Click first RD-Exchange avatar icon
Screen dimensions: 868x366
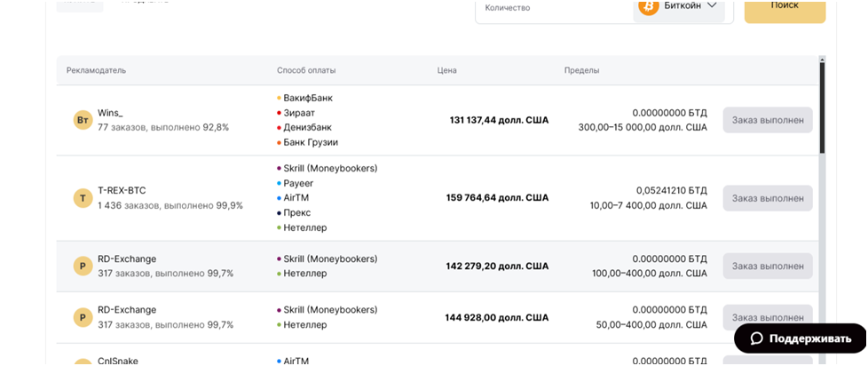click(x=83, y=266)
